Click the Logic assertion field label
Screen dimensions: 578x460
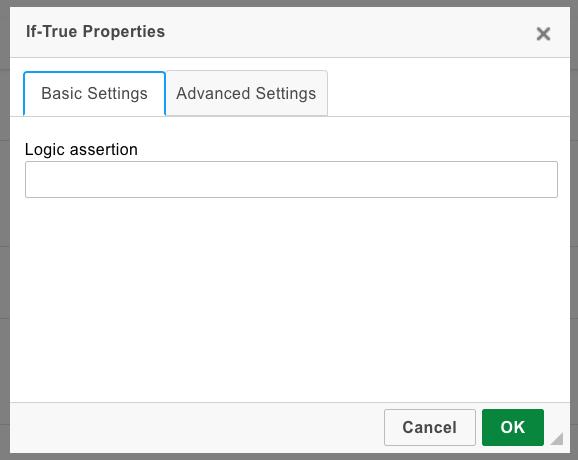[x=81, y=149]
